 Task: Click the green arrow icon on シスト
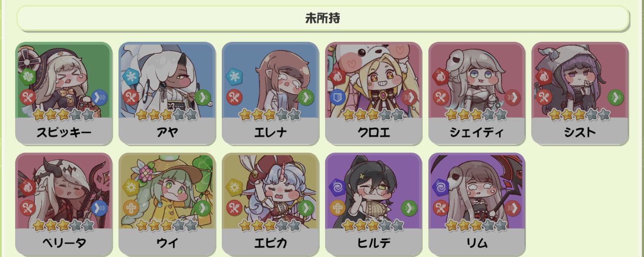pos(615,97)
